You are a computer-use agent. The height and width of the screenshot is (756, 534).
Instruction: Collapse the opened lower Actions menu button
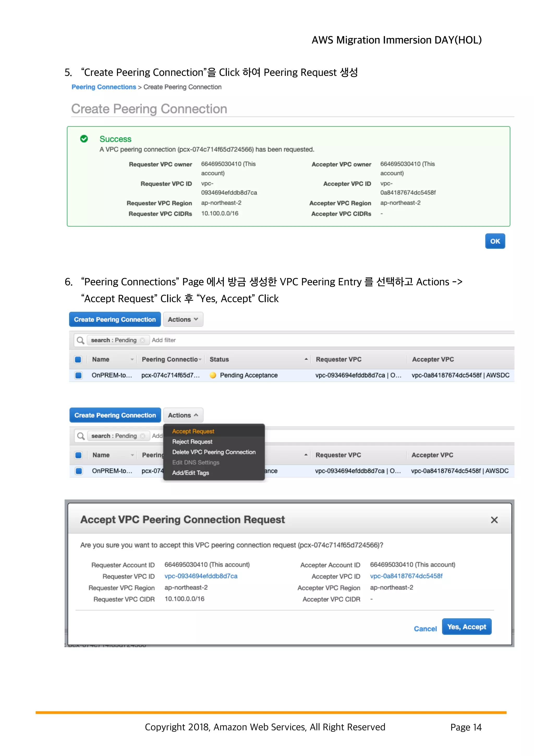[x=183, y=415]
